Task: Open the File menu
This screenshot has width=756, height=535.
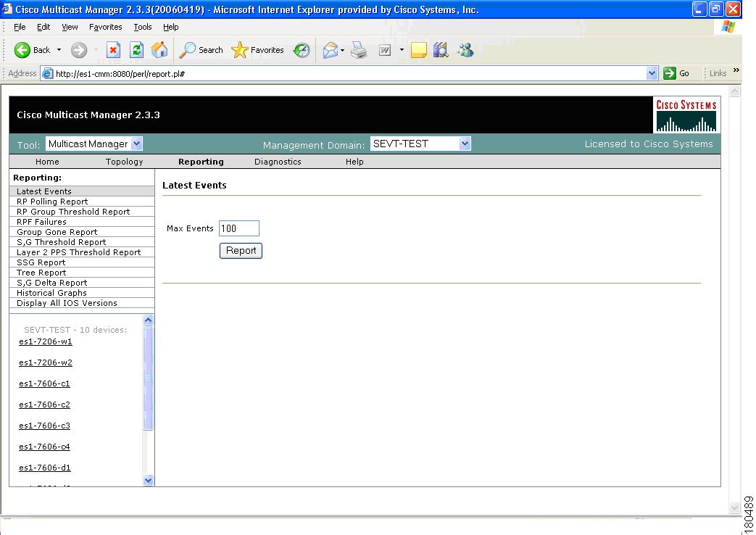Action: [x=20, y=27]
